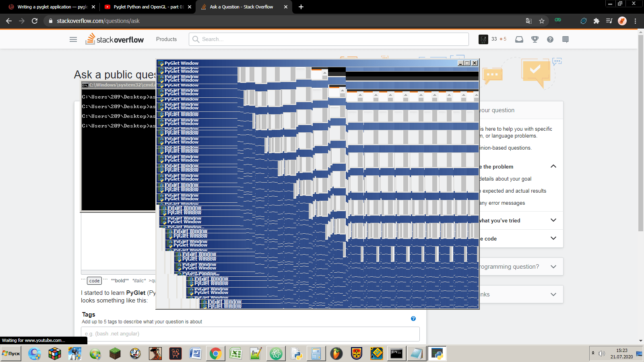Open Notepad++ from the taskbar
Viewport: 644px width, 362px height.
256,354
